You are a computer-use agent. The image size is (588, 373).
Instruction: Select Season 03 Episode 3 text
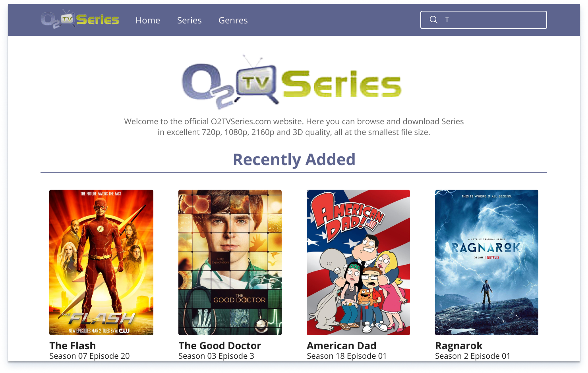pyautogui.click(x=216, y=356)
